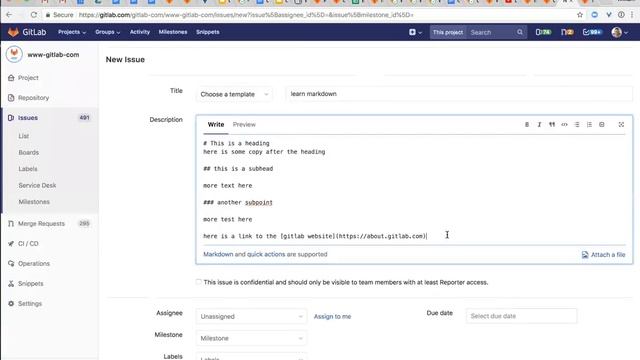Open the Assignee dropdown

pyautogui.click(x=251, y=316)
